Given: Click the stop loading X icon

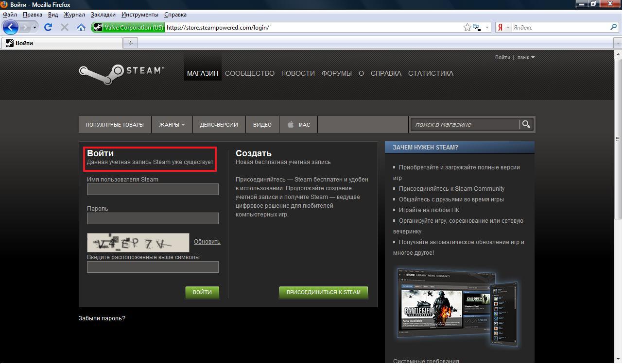Looking at the screenshot, I should click(x=64, y=27).
